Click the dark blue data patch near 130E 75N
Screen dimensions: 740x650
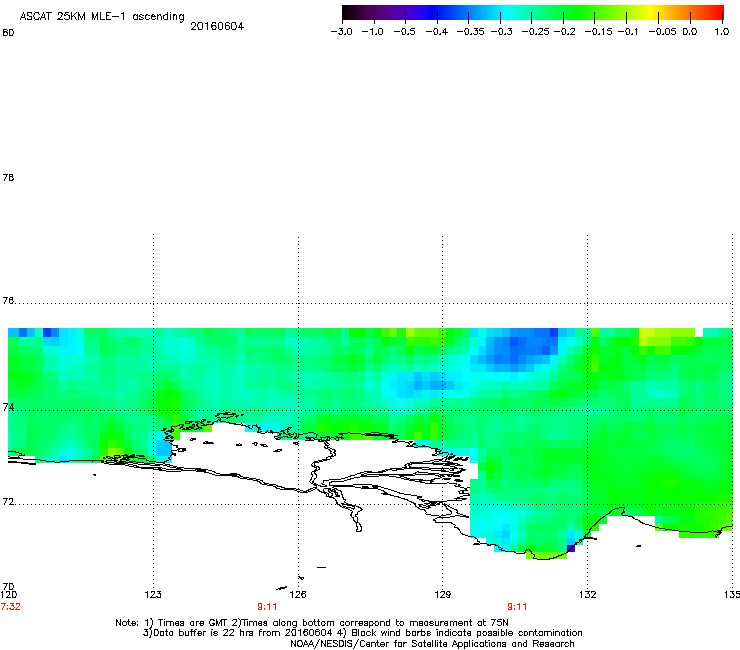click(x=519, y=348)
